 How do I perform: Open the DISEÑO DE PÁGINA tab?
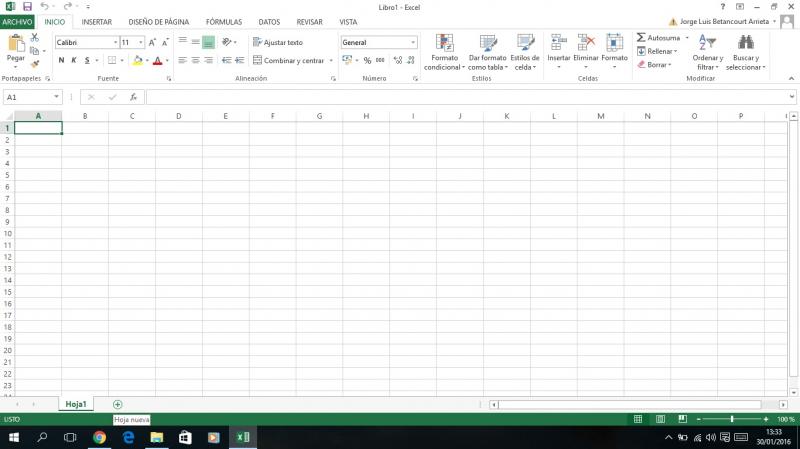coord(158,21)
